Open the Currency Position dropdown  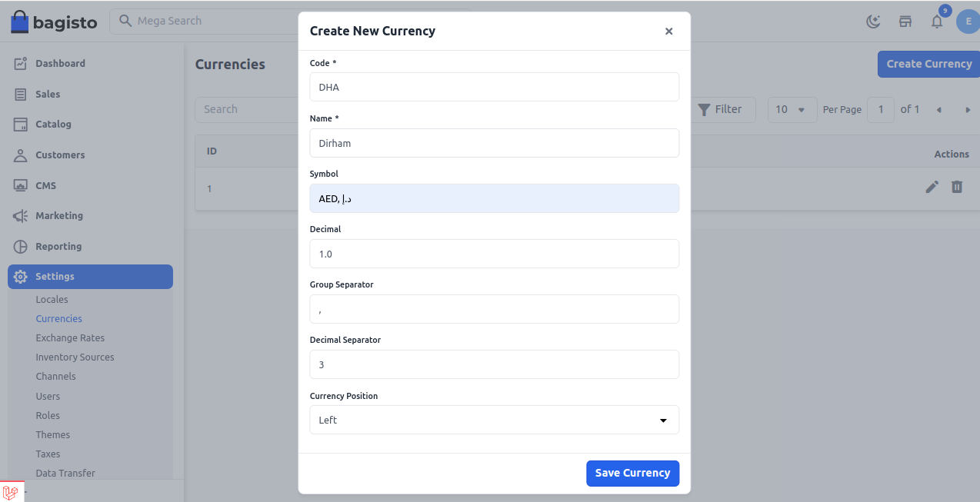pos(495,420)
